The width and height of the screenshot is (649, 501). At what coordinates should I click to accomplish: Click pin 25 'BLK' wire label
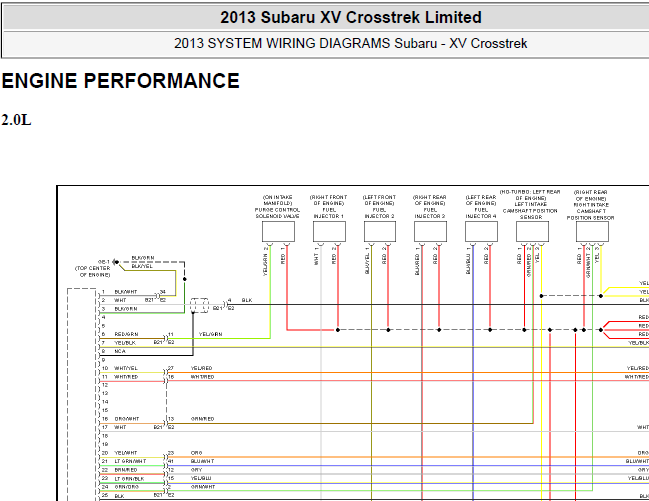pos(119,496)
